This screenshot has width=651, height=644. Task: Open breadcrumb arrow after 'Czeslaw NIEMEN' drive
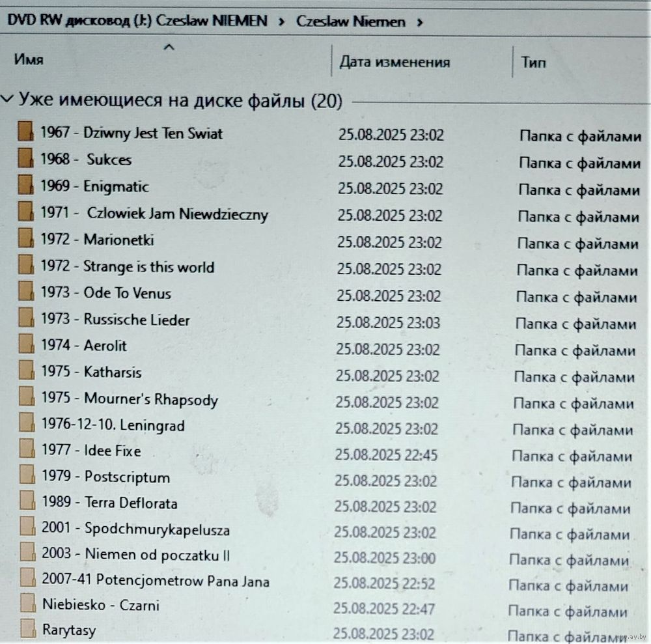click(x=282, y=21)
